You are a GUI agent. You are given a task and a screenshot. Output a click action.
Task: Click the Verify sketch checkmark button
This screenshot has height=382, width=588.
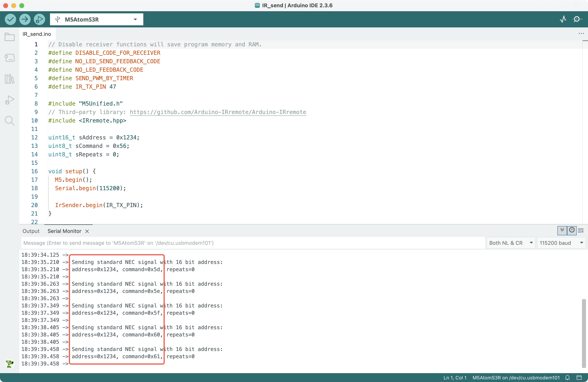coord(10,19)
